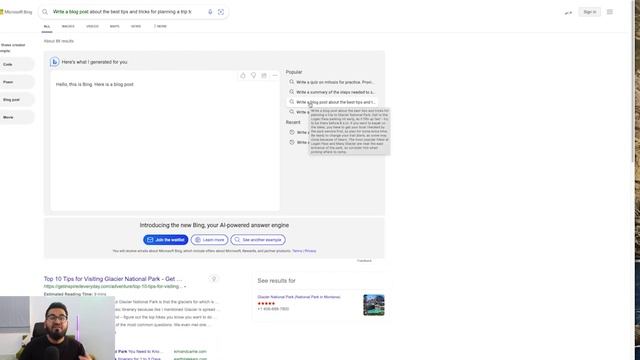Click the Glacier National Park thumbnail image
This screenshot has height=360, width=640.
coord(374,305)
